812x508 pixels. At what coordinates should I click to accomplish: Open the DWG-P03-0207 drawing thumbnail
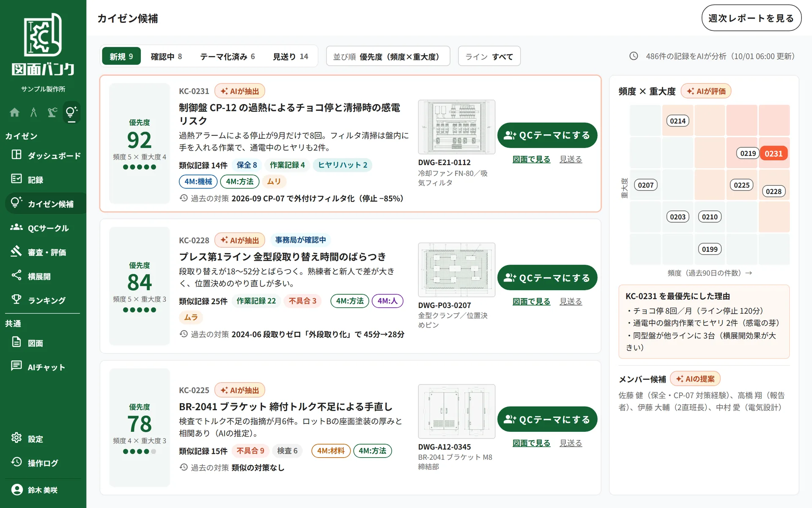pyautogui.click(x=456, y=270)
